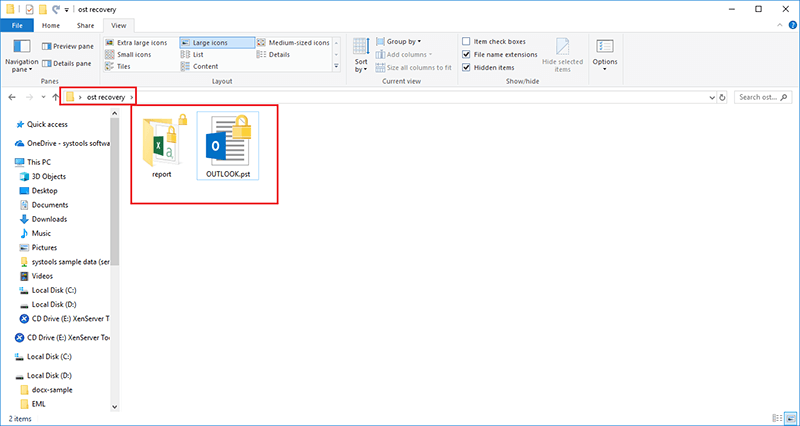Screen dimensions: 800x426
Task: Open Desktop in navigation pane
Action: coord(38,191)
